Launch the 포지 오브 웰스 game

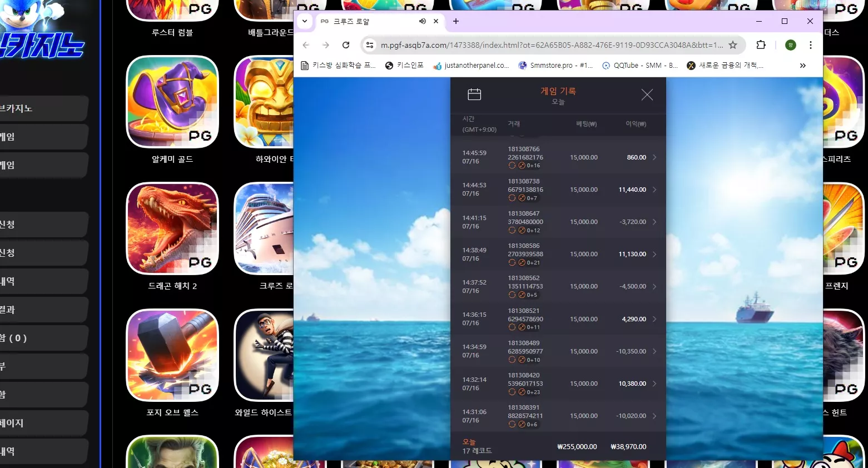172,355
